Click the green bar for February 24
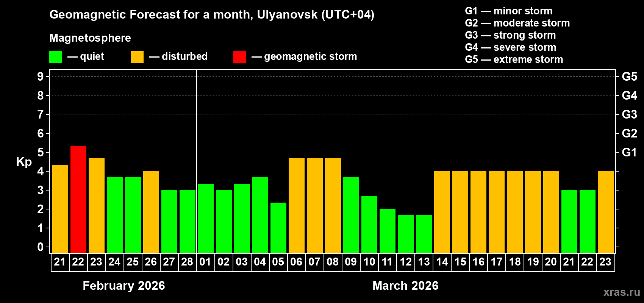Viewport: 644px width, 303px height. tap(115, 215)
